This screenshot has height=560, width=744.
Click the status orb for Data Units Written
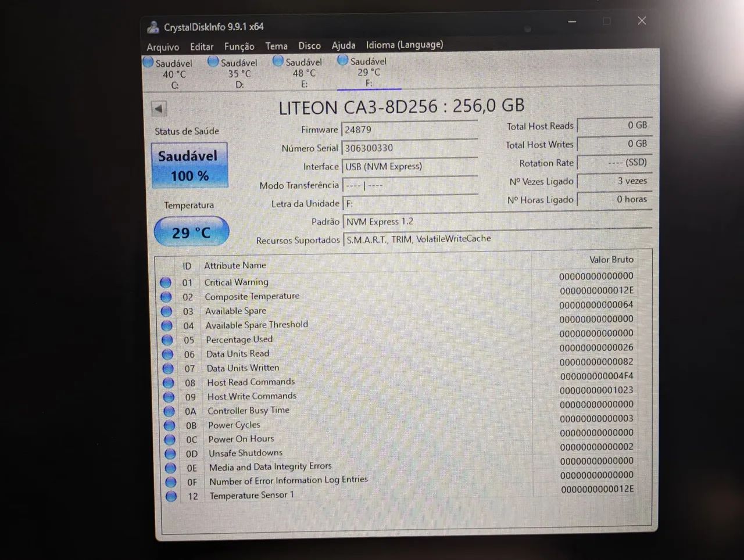tap(168, 368)
